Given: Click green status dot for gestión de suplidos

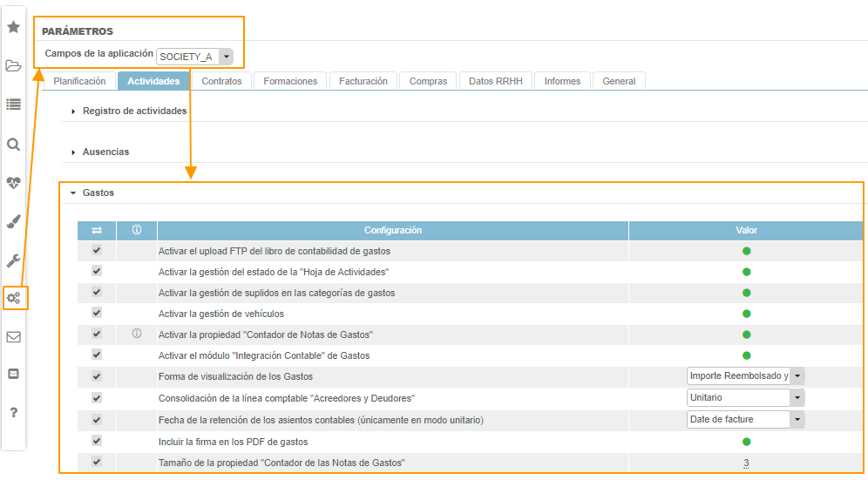Looking at the screenshot, I should (746, 293).
